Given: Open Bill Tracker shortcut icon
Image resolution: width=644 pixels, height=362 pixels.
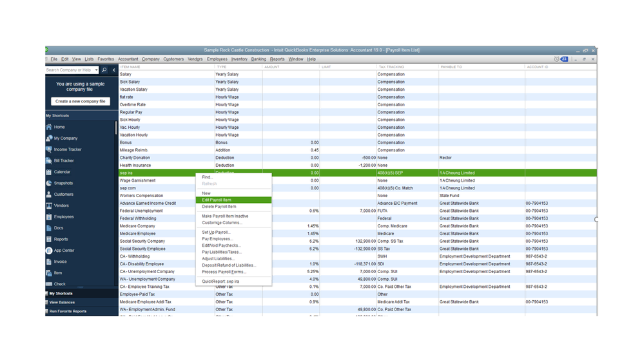Looking at the screenshot, I should pyautogui.click(x=49, y=161).
